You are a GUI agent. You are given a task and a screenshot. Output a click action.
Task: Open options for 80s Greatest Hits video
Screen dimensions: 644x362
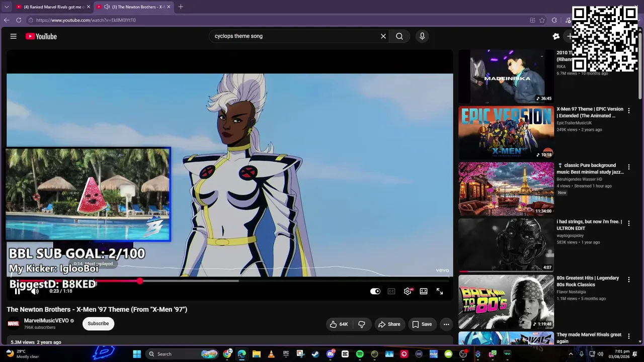pos(628,280)
